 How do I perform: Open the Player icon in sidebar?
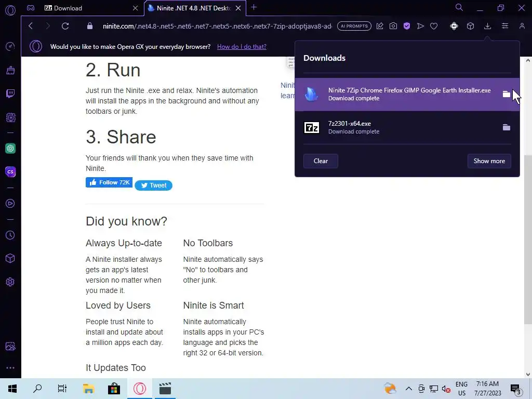(x=10, y=203)
